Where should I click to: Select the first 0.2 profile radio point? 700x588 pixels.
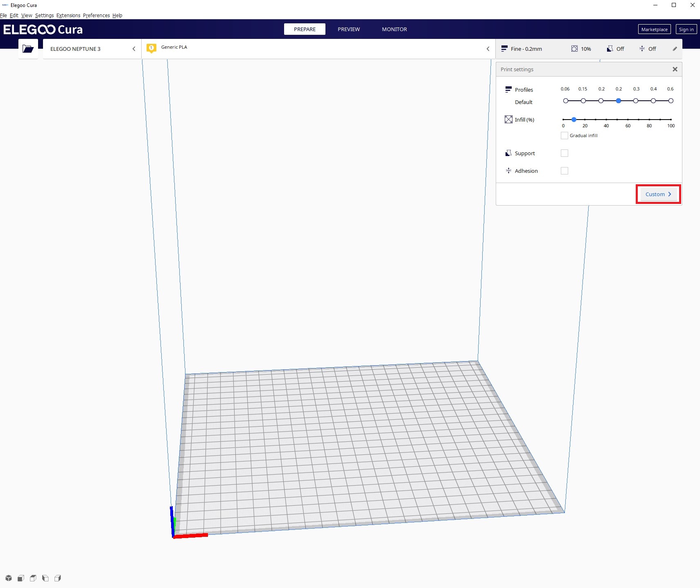601,101
